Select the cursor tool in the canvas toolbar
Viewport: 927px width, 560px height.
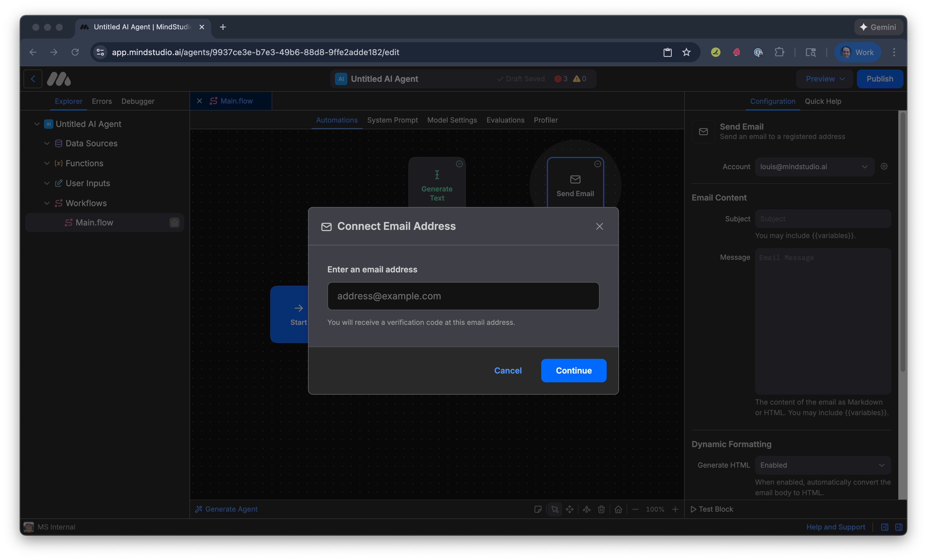(x=555, y=509)
